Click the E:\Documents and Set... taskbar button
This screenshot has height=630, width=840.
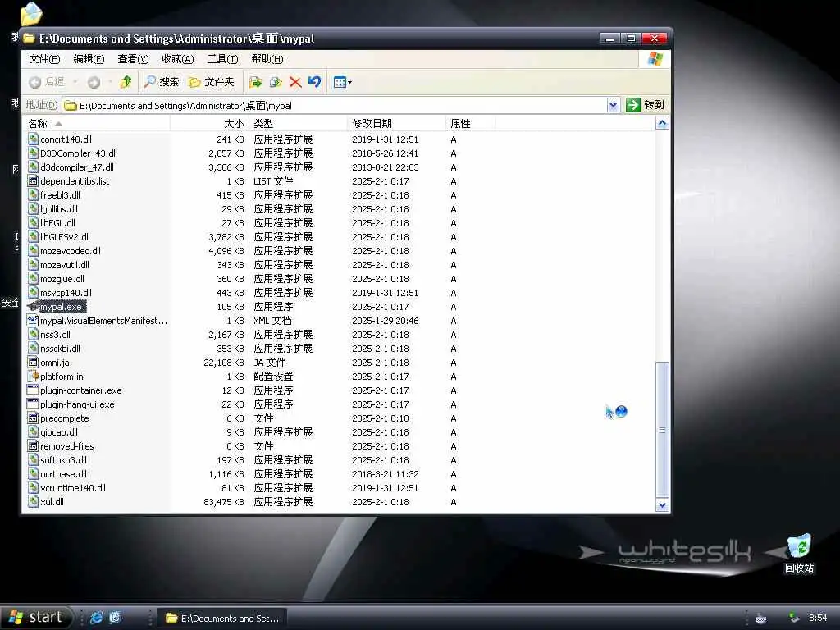(x=222, y=619)
